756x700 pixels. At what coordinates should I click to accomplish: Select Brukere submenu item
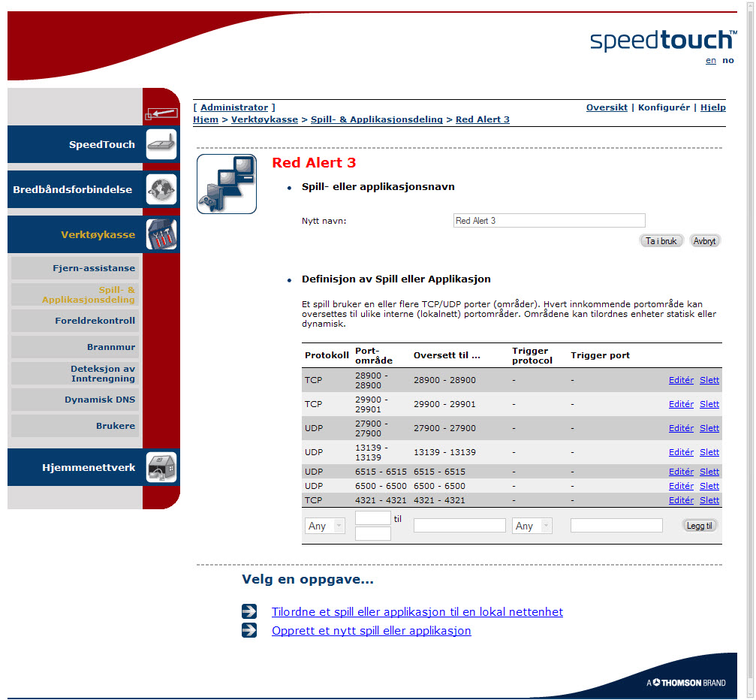pos(75,426)
